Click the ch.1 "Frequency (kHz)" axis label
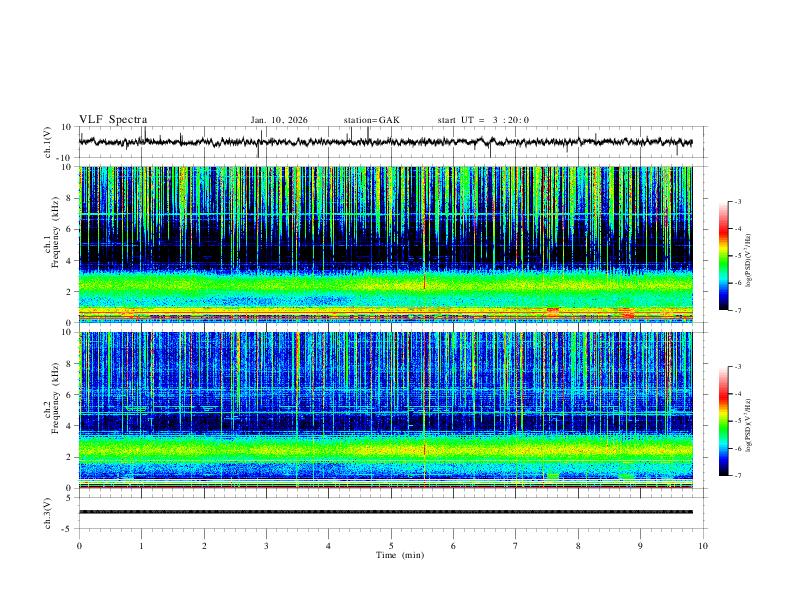This screenshot has height=612, width=792. pyautogui.click(x=55, y=232)
